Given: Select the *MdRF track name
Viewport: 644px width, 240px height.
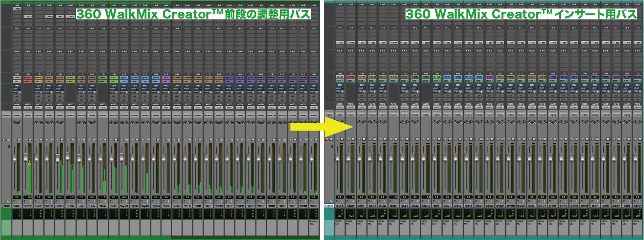Looking at the screenshot, I should pos(261,206).
